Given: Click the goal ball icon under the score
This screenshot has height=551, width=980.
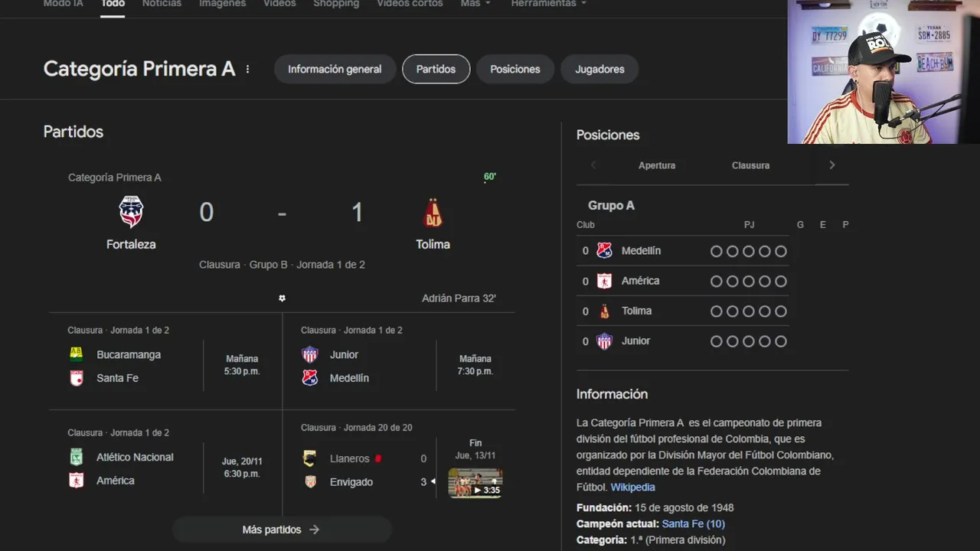Looking at the screenshot, I should point(282,298).
